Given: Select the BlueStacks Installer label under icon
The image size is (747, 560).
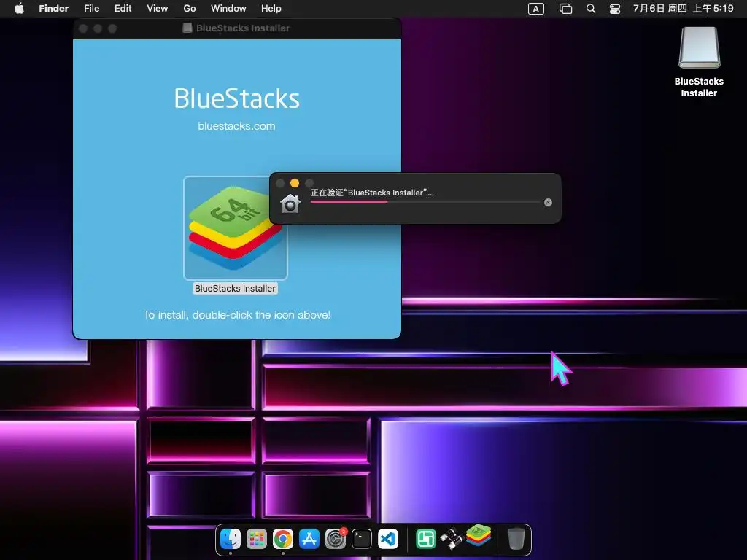Looking at the screenshot, I should click(x=235, y=289).
